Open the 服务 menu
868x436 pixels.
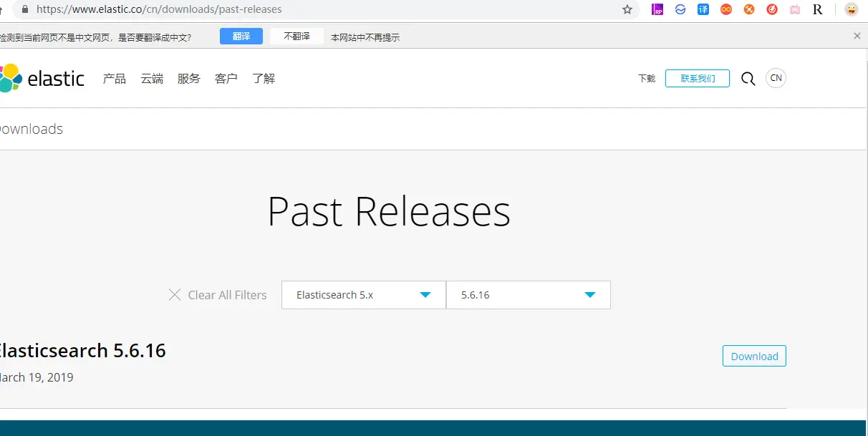189,79
